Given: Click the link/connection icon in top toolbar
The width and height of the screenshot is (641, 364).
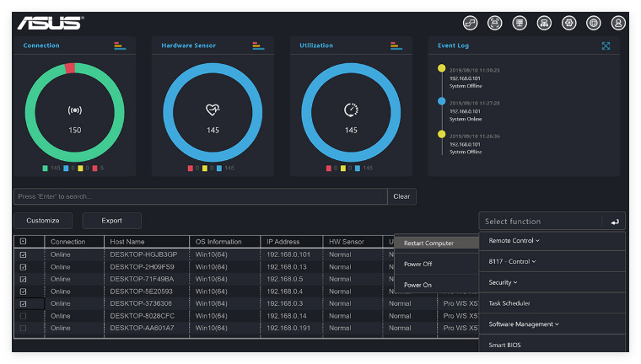Looking at the screenshot, I should tap(470, 23).
